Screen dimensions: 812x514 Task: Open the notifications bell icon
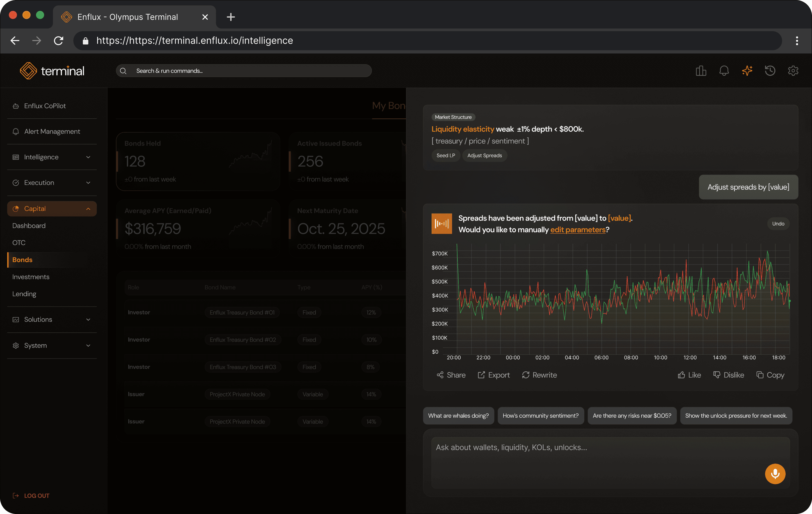(x=724, y=71)
